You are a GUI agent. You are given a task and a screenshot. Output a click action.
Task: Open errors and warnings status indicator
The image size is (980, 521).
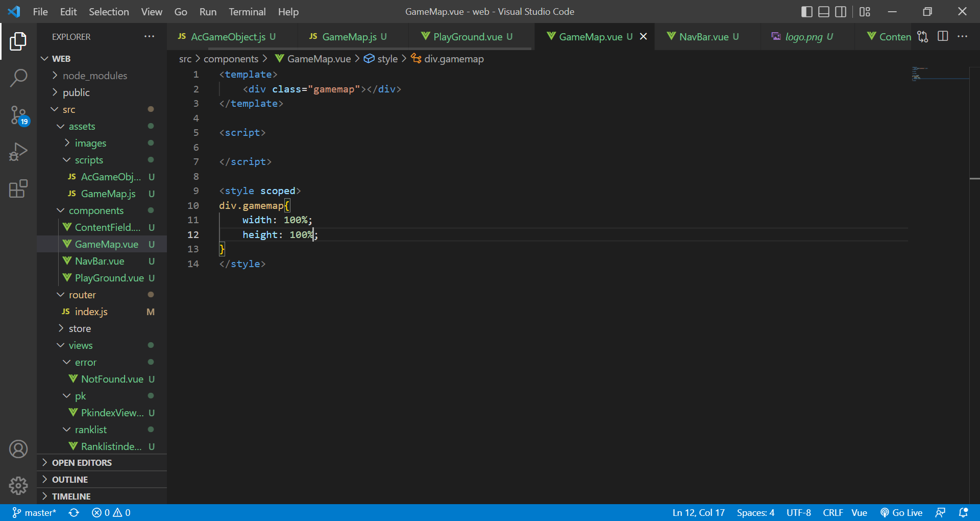(x=111, y=512)
